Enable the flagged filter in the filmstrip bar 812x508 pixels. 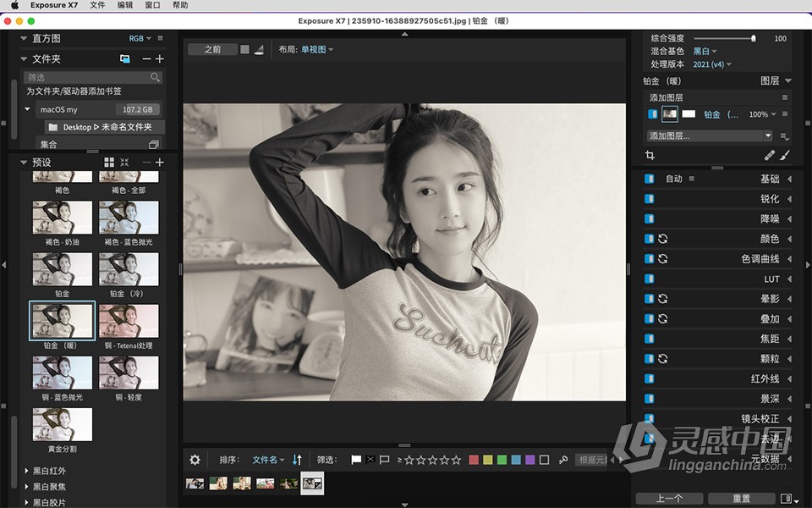354,460
